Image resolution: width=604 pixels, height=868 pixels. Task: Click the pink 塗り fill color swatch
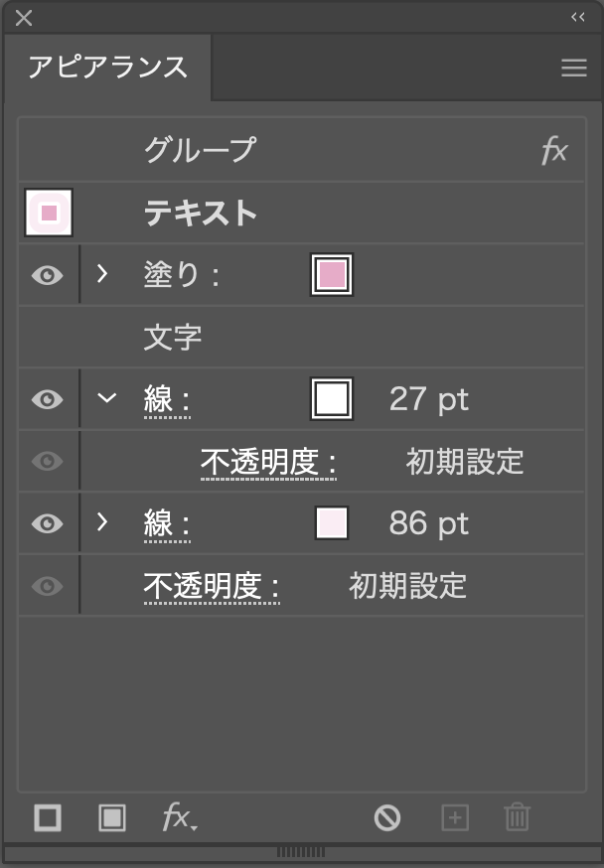click(x=331, y=275)
